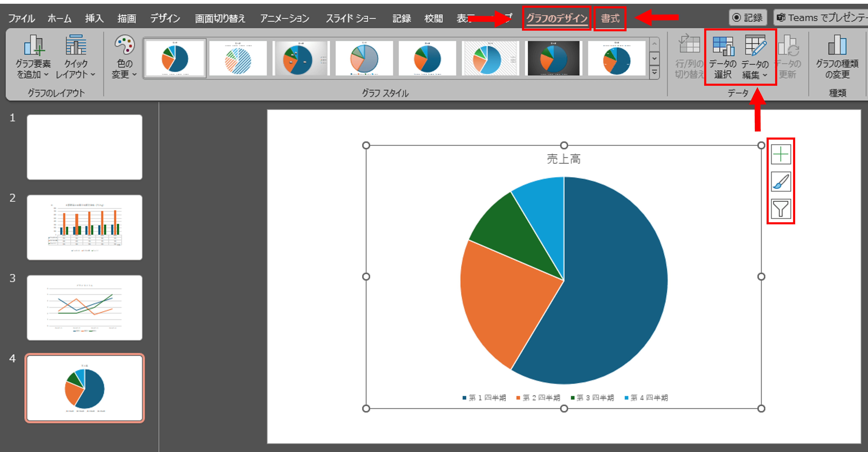Click the 第 2 四半期 legend entry
868x452 pixels.
click(538, 398)
